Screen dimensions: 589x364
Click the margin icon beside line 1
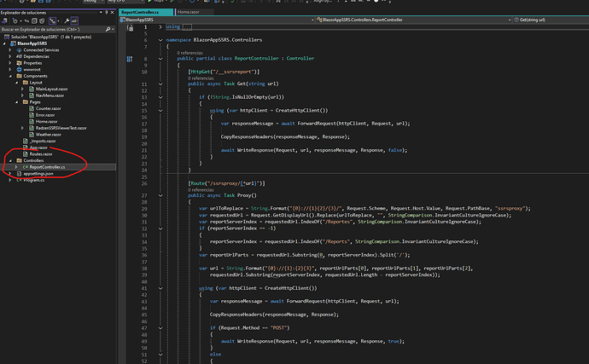click(x=130, y=27)
